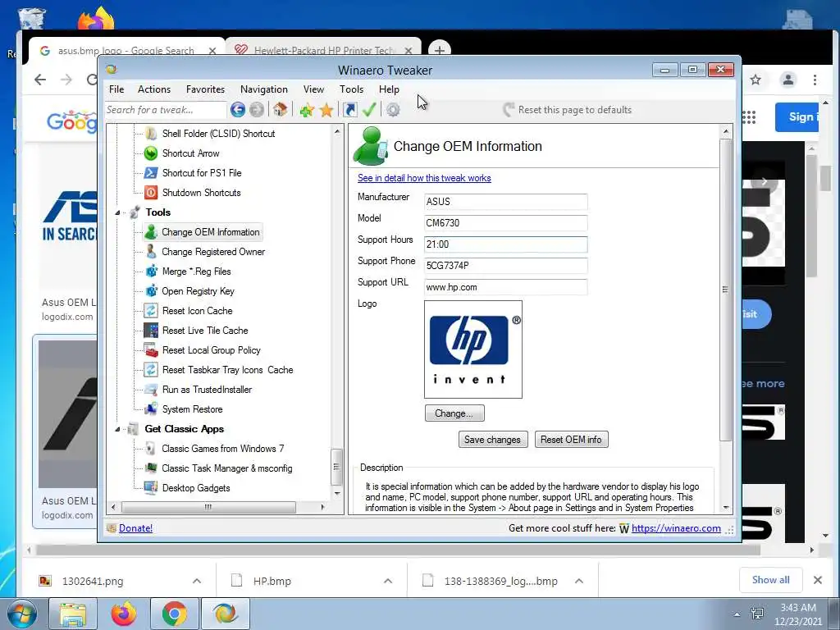Open Windows Start button

click(x=21, y=614)
